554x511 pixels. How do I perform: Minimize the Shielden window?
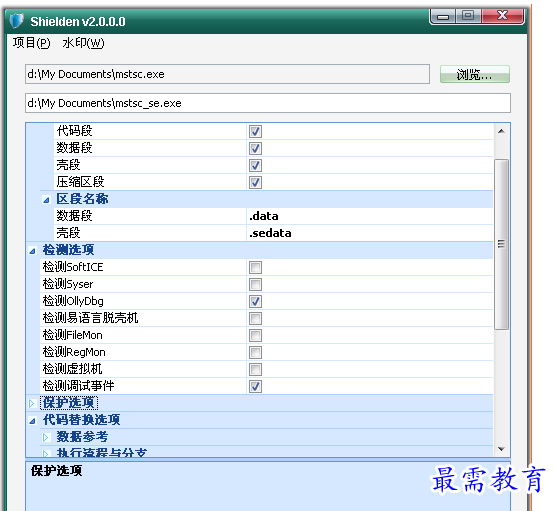[x=443, y=16]
